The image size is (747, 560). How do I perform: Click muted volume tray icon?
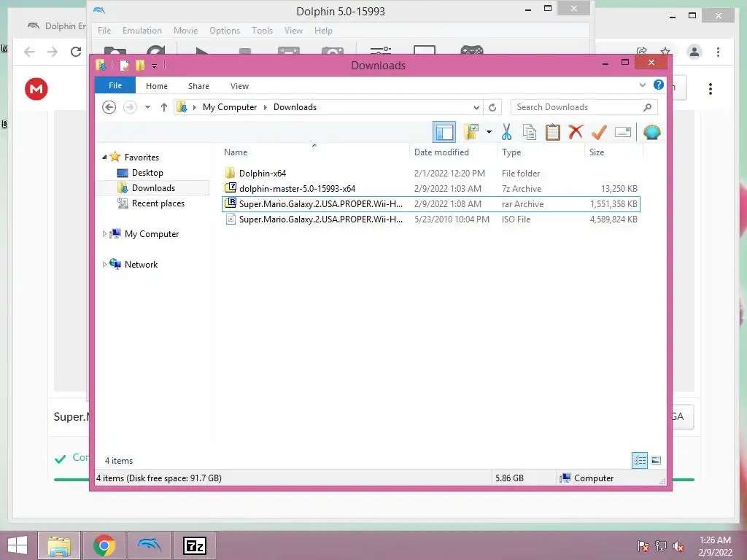pos(678,545)
